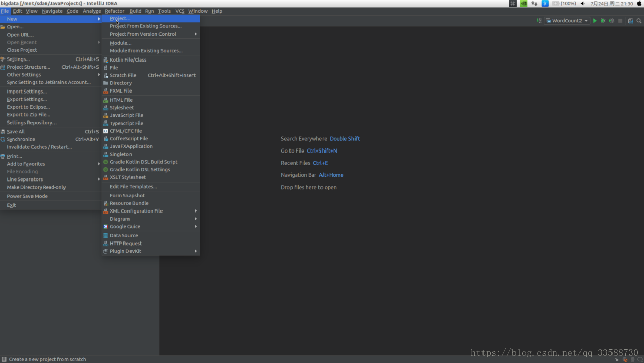Viewport: 644px width, 363px height.
Task: Expand Diagram submenu
Action: (x=150, y=219)
